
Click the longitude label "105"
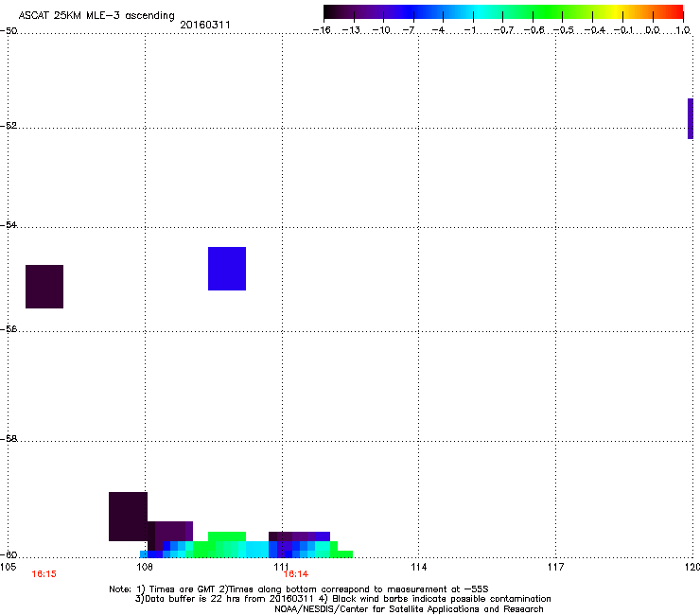(x=8, y=567)
